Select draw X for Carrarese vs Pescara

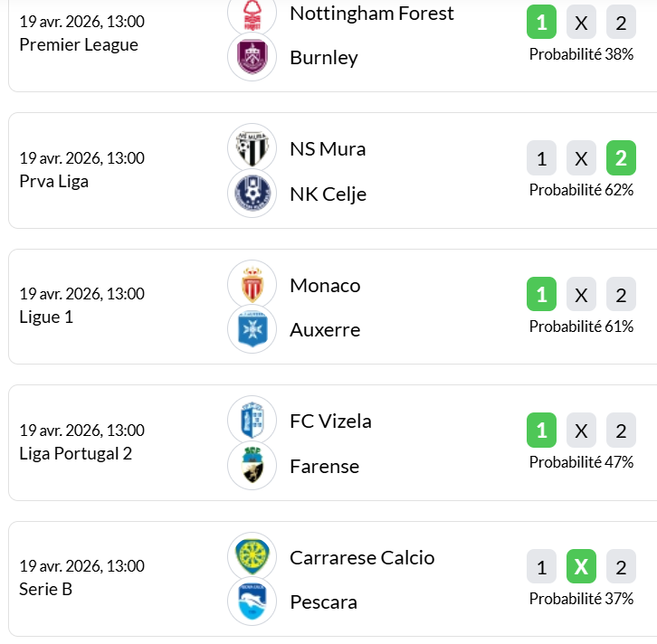[x=581, y=567]
